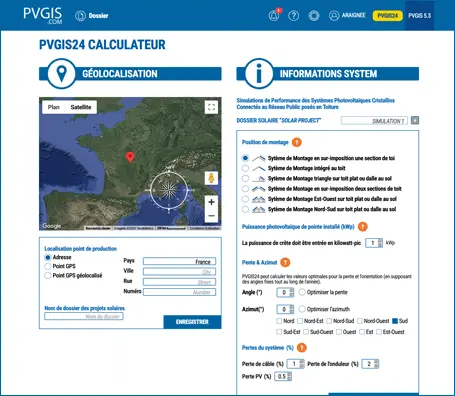Adjust the Angle stepper arrows
The width and height of the screenshot is (455, 396).
(x=292, y=292)
